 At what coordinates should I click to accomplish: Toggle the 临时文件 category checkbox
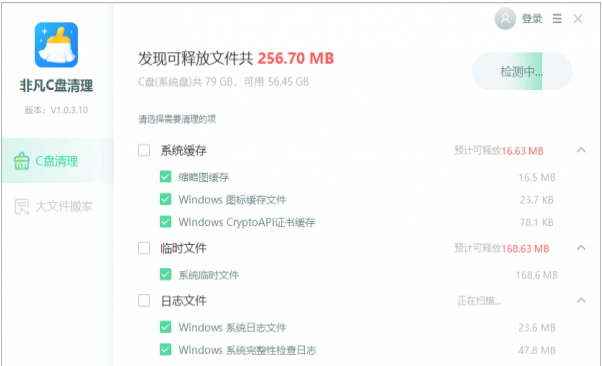pyautogui.click(x=144, y=248)
